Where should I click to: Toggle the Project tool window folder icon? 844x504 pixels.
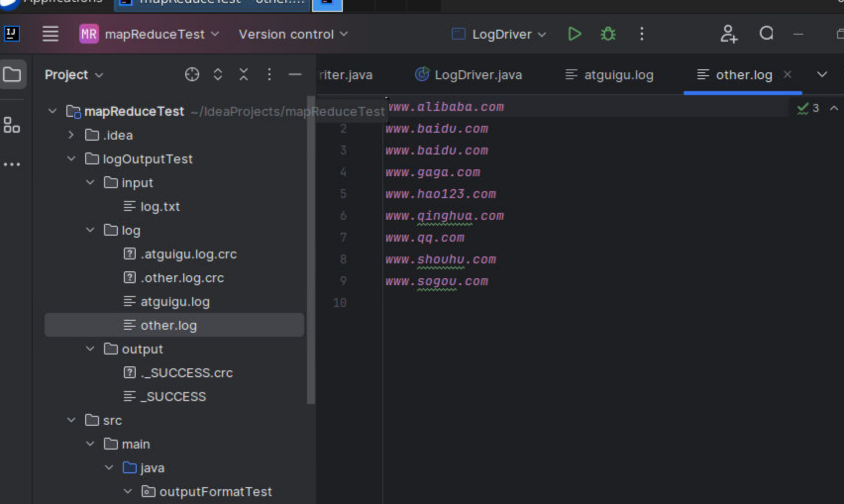tap(12, 75)
